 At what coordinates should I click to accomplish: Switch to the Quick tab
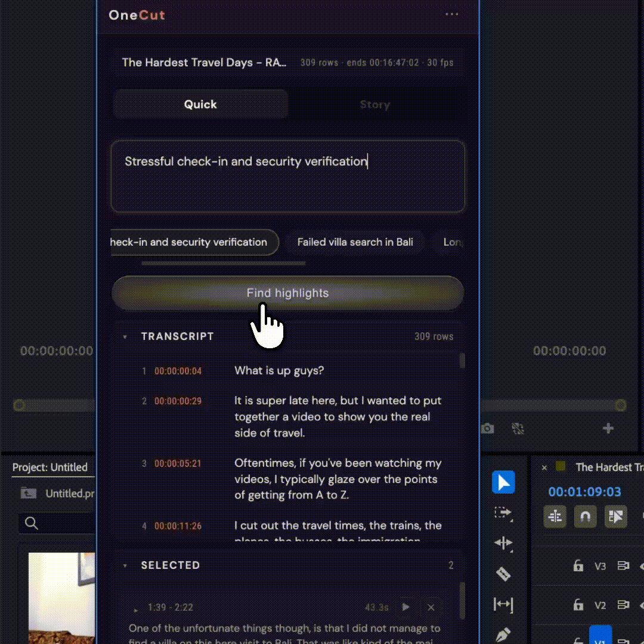point(200,104)
